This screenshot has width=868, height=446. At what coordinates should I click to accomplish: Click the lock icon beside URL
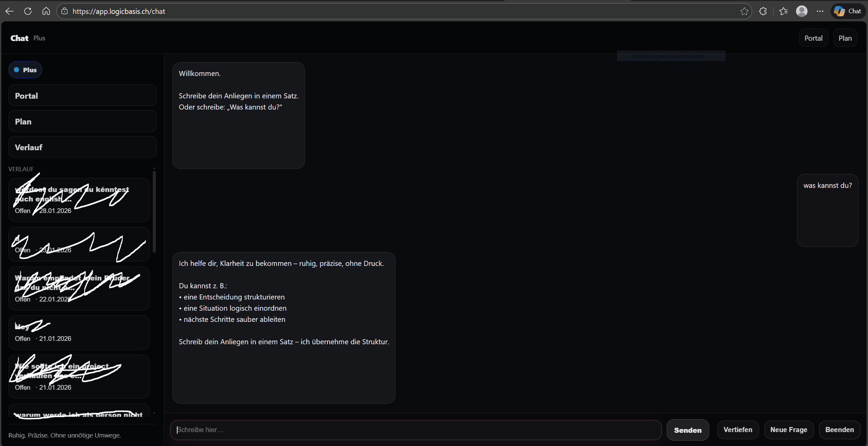64,11
